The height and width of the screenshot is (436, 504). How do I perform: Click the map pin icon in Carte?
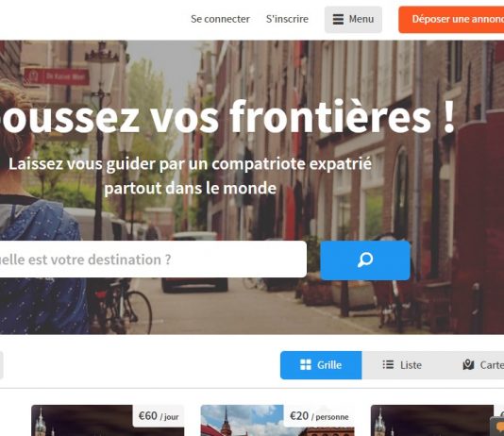[x=468, y=364]
